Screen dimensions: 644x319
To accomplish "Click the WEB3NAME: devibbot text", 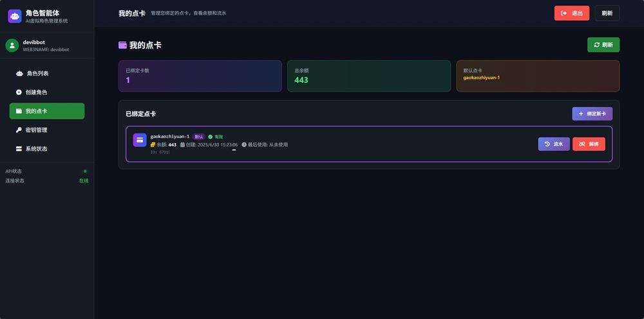I will (x=46, y=50).
